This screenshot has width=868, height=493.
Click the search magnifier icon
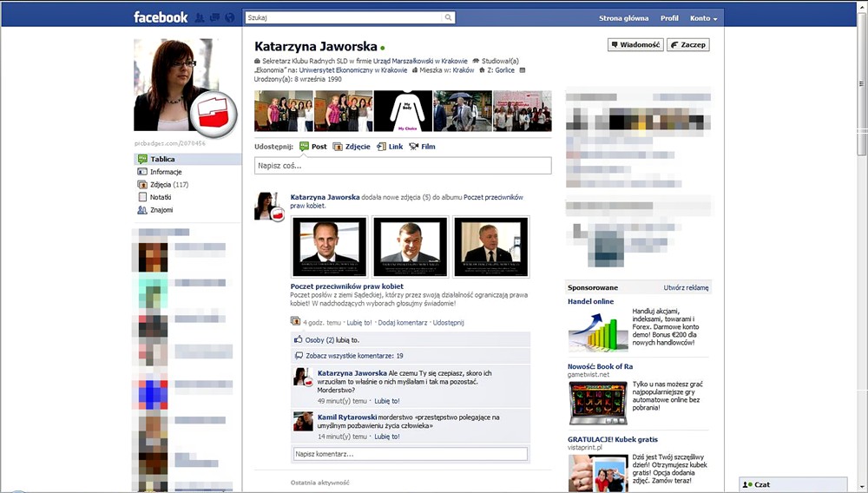tap(448, 17)
